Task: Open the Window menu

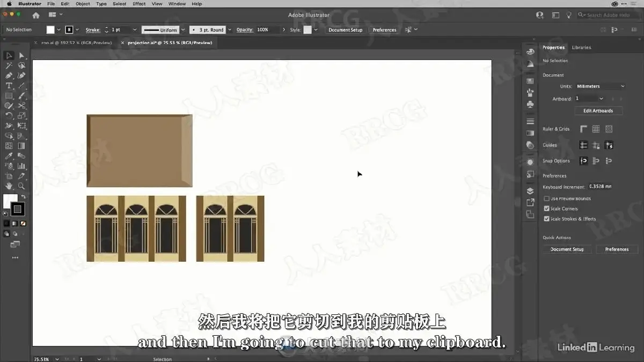Action: coord(177,4)
